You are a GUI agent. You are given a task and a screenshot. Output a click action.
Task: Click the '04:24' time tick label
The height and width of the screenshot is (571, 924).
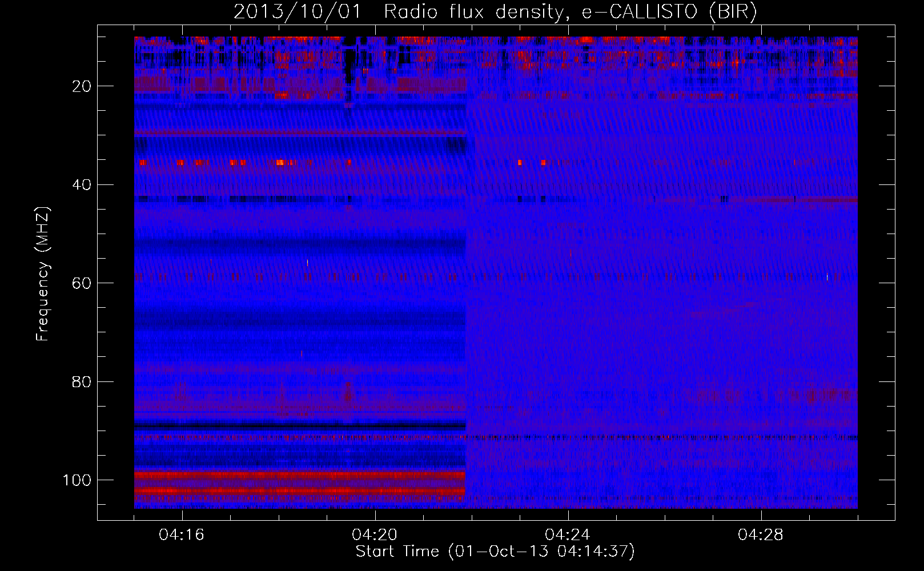pyautogui.click(x=568, y=535)
